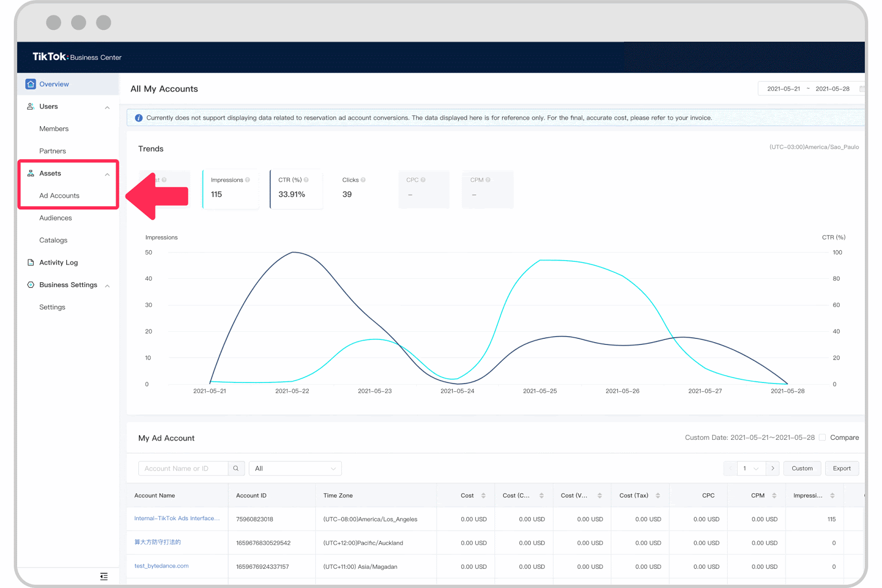Collapse sidebar using bottom menu icon
Image resolution: width=882 pixels, height=588 pixels.
pyautogui.click(x=104, y=576)
